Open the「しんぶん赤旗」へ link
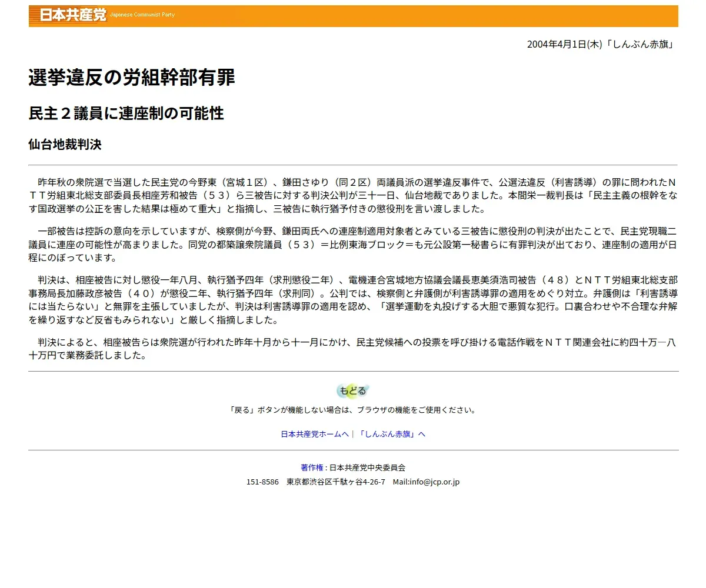The height and width of the screenshot is (588, 706). tap(391, 434)
